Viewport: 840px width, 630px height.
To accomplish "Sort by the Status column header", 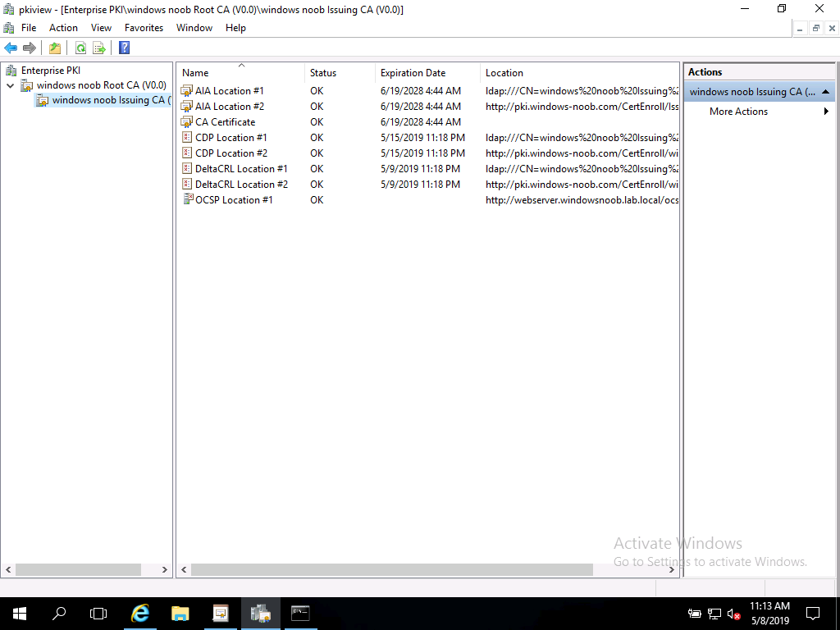I will 340,73.
